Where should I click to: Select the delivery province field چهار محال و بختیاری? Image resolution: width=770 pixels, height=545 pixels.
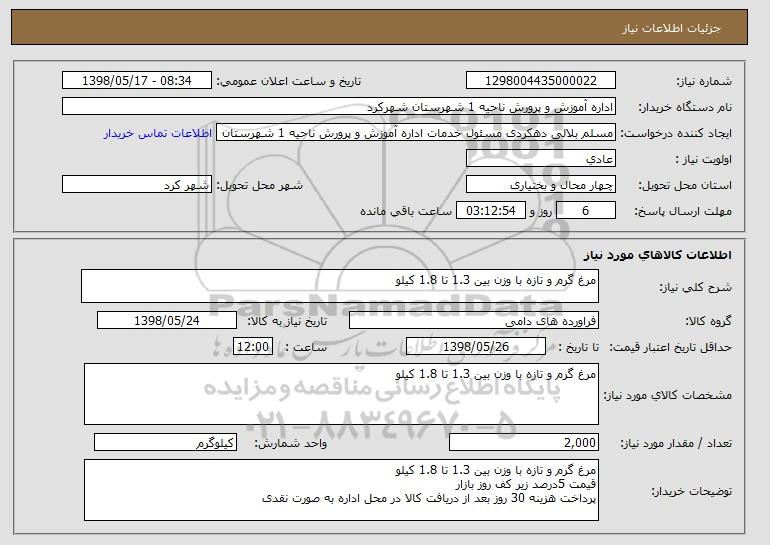(541, 185)
